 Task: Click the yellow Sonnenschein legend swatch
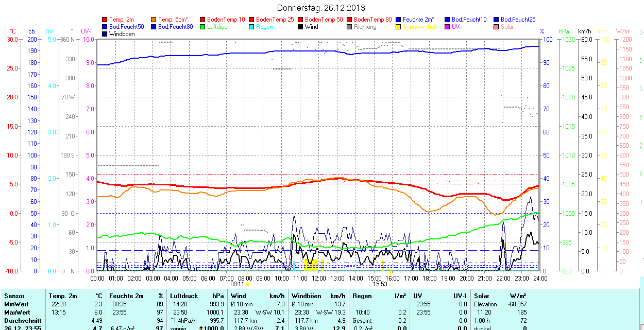click(399, 27)
